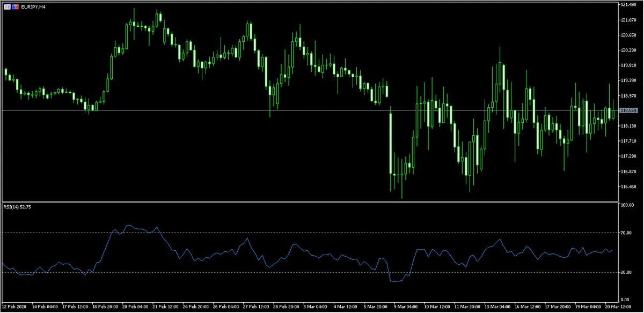Click the 120.230 price scale label
The height and width of the screenshot is (313, 644).
click(x=627, y=50)
